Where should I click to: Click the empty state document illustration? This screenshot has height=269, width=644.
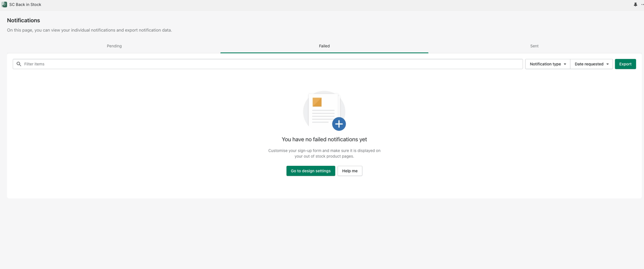[x=324, y=111]
